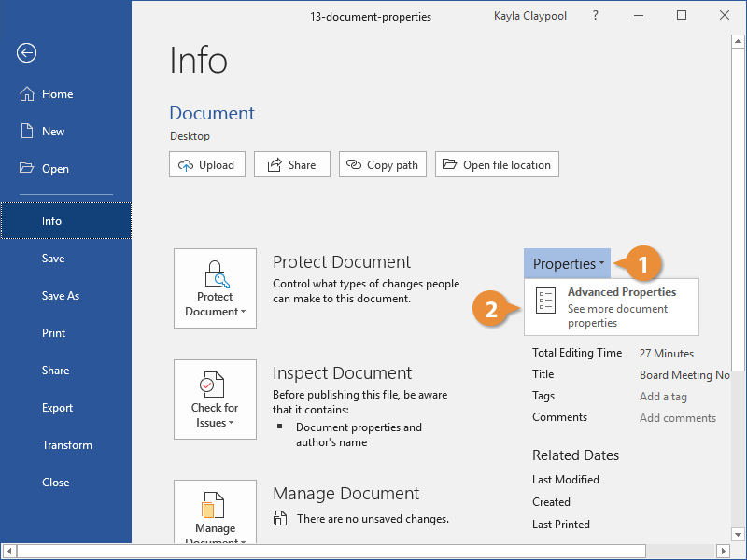
Task: Open file location folder
Action: click(497, 165)
